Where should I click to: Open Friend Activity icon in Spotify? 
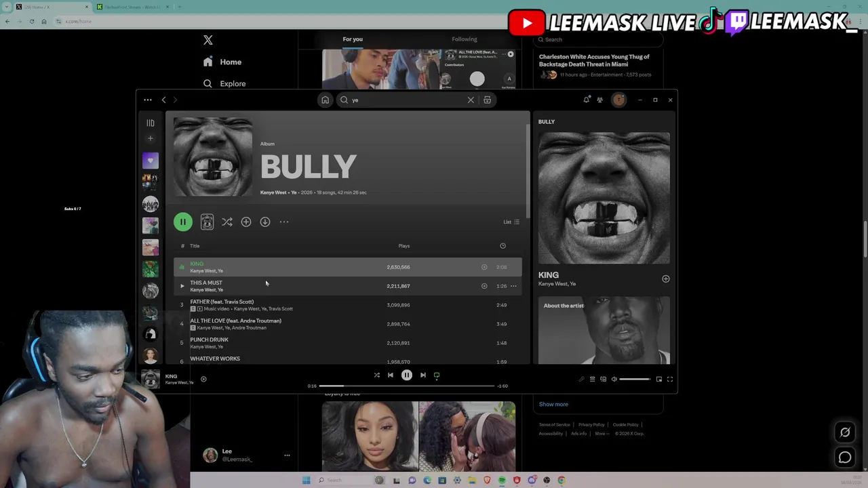[600, 100]
